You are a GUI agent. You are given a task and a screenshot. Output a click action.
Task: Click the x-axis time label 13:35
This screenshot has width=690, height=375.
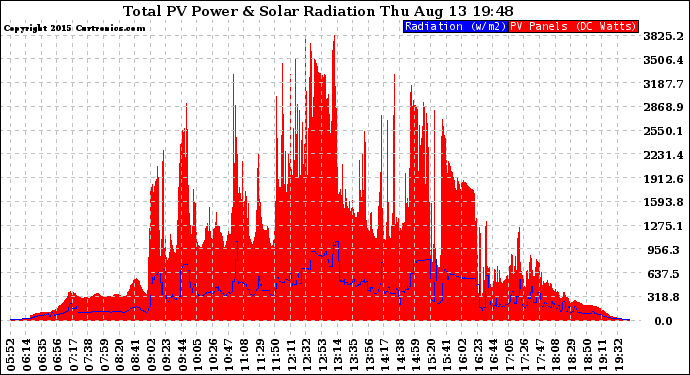[352, 355]
